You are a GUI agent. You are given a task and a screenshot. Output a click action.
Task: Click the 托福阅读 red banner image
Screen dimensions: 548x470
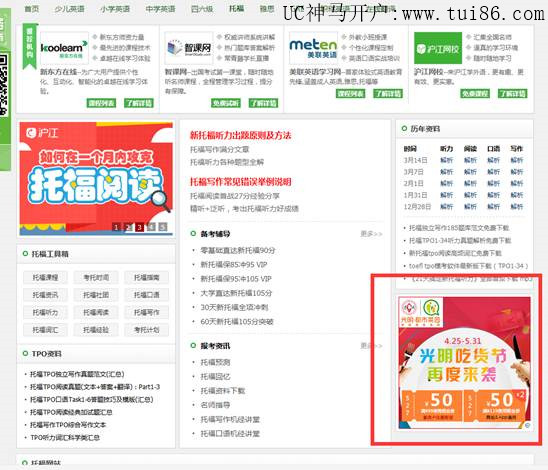pyautogui.click(x=96, y=178)
